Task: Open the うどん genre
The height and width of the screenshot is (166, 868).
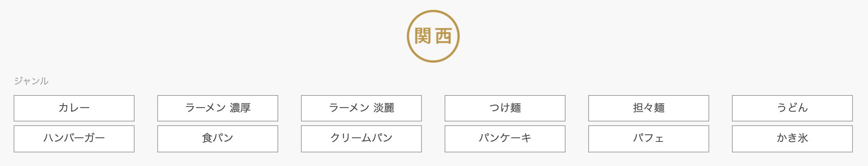Action: click(792, 108)
